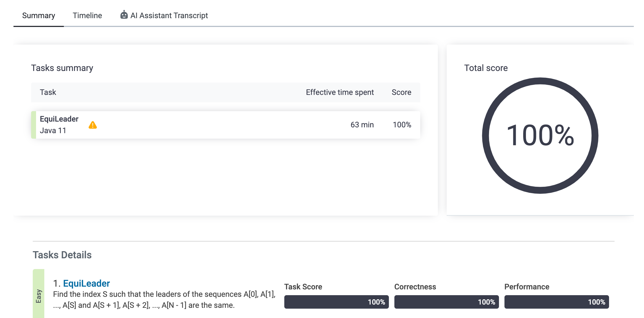644x318 pixels.
Task: Open the EquiLeader link in Tasks Details
Action: click(86, 283)
